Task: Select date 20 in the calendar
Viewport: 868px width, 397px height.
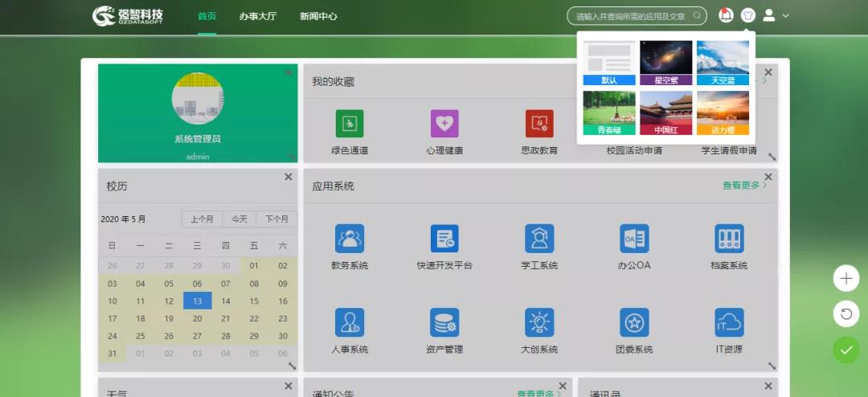Action: tap(198, 318)
